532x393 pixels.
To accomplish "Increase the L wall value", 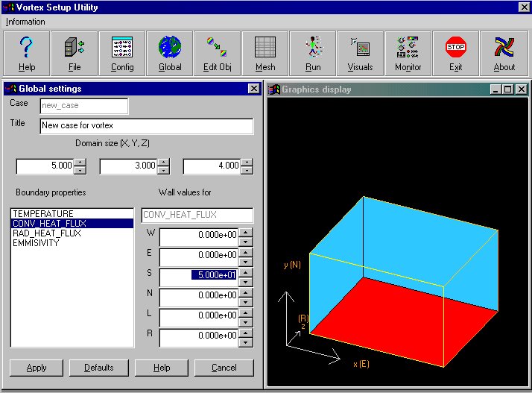I will [x=246, y=313].
